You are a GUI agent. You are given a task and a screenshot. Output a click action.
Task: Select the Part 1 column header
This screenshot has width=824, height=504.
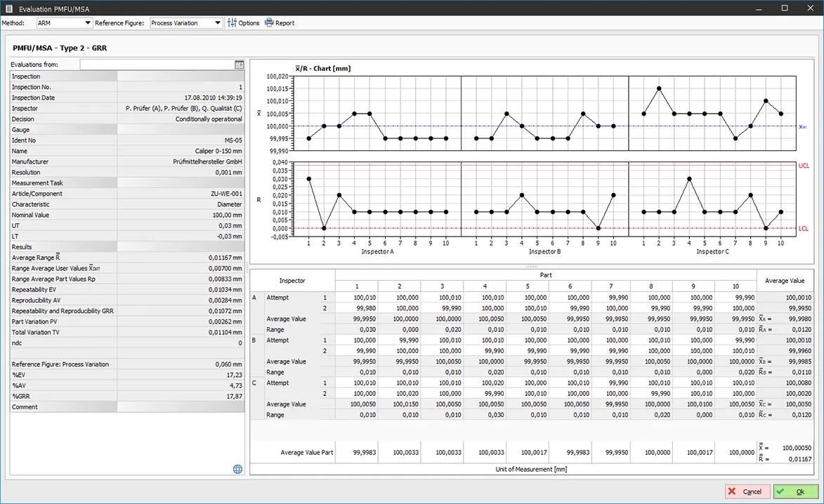tap(356, 286)
